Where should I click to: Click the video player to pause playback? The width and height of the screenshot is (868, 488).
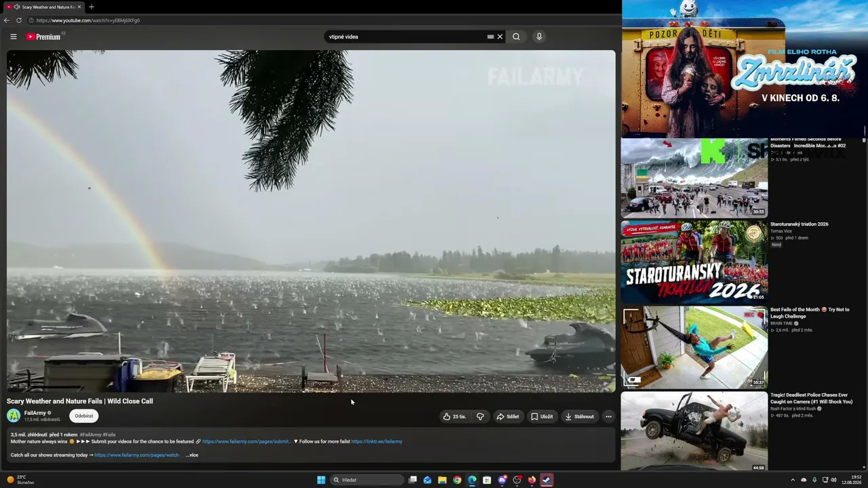311,221
